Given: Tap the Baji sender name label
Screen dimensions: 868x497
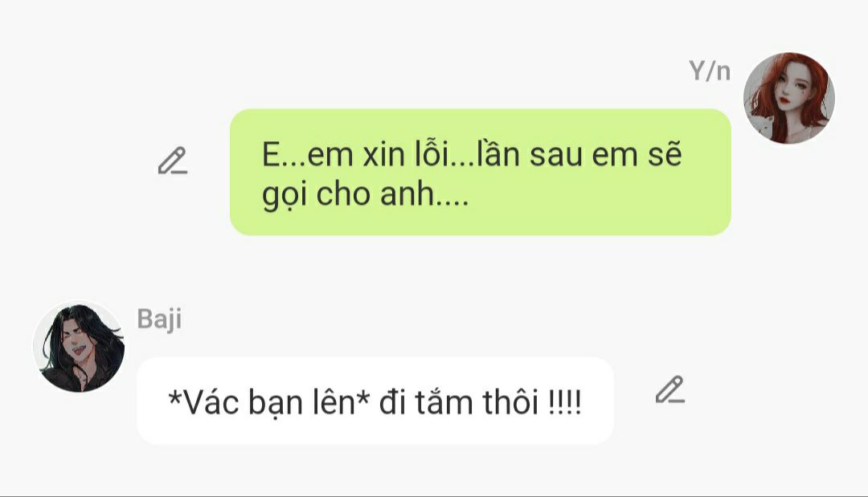Looking at the screenshot, I should coord(159,319).
